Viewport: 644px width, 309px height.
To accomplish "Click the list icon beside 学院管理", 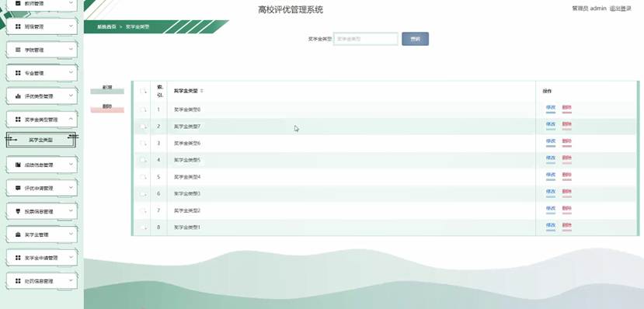I will (x=18, y=50).
